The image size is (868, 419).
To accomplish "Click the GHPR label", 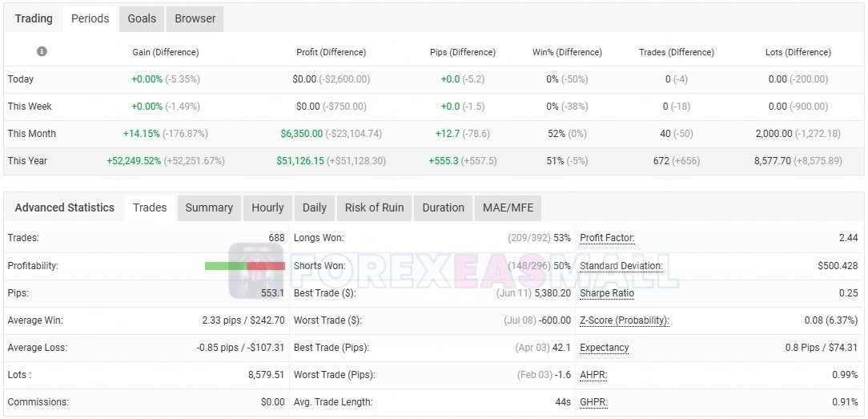I will 593,402.
